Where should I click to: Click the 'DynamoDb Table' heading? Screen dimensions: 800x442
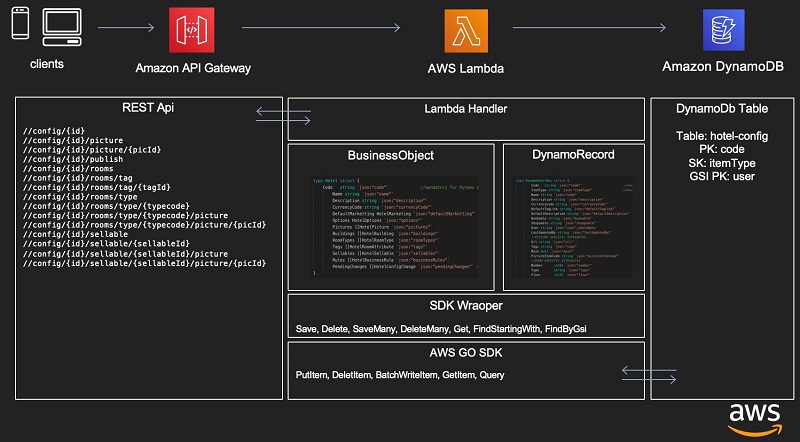(722, 108)
